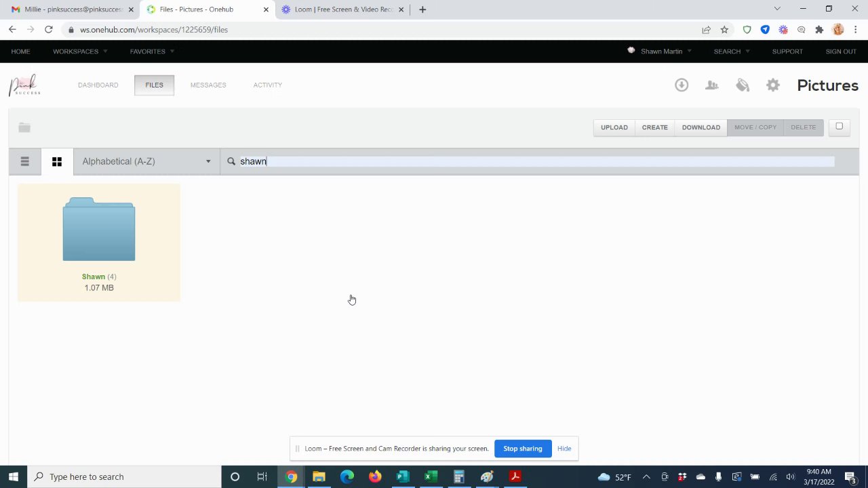The width and height of the screenshot is (868, 488).
Task: Open Publisher from the taskbar
Action: [403, 476]
